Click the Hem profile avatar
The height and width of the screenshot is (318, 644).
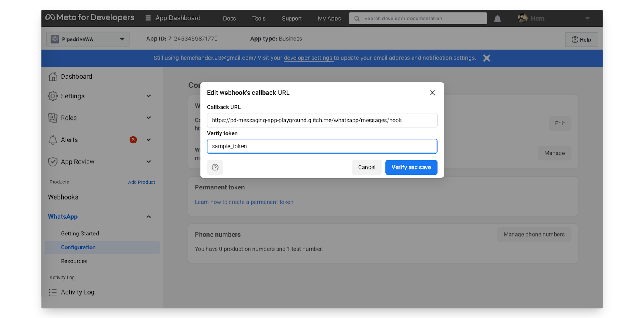[x=522, y=18]
